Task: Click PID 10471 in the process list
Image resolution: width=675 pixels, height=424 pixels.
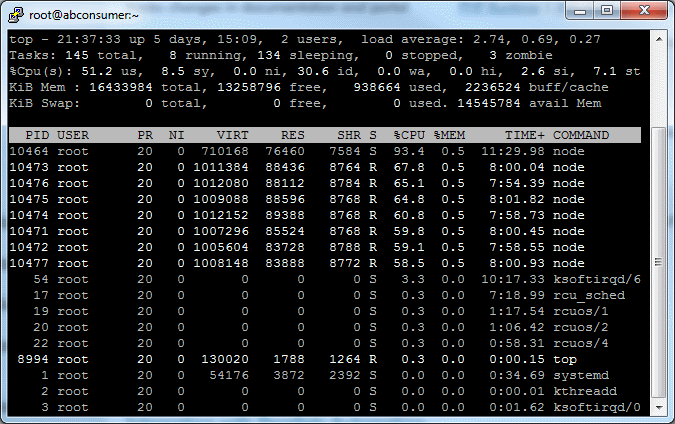Action: tap(29, 231)
